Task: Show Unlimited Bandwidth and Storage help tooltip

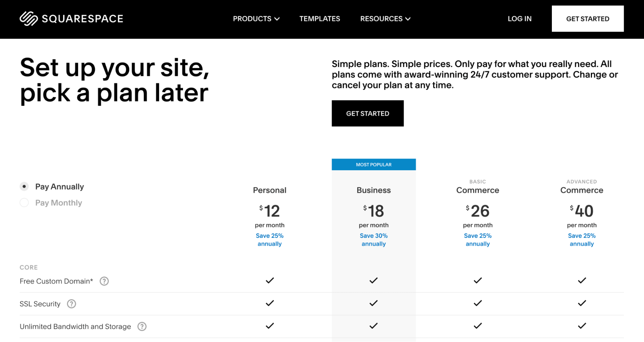Action: 142,327
